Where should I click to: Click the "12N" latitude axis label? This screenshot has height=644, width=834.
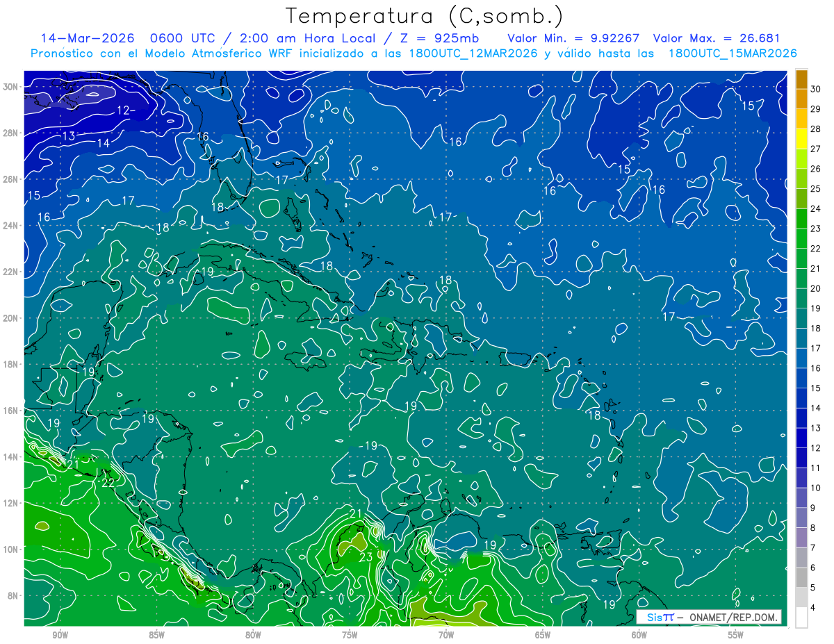click(12, 503)
